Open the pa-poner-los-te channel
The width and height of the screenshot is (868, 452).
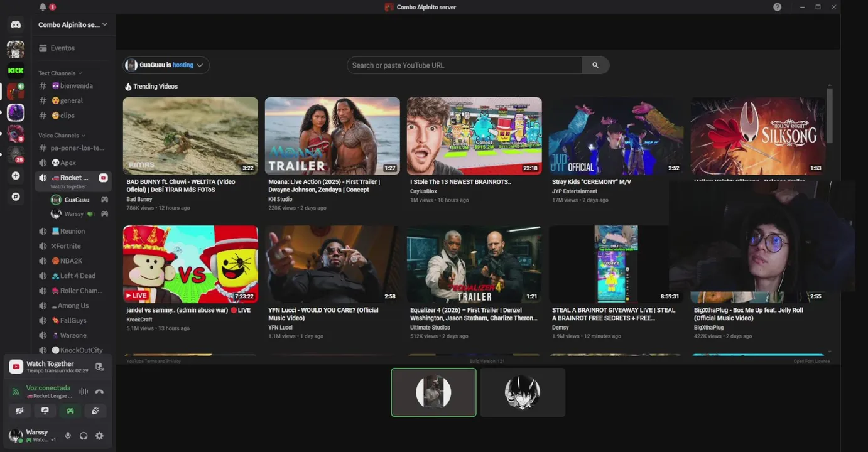[x=73, y=148]
